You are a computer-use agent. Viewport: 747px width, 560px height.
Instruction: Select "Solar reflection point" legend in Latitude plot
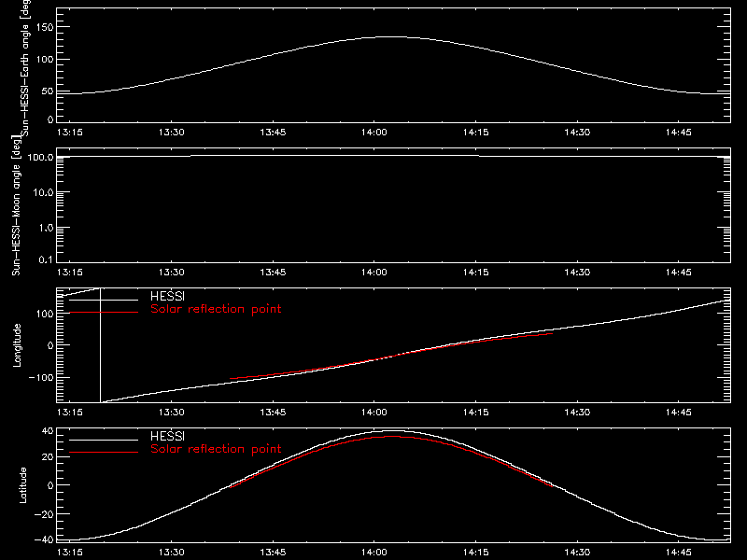pyautogui.click(x=216, y=449)
